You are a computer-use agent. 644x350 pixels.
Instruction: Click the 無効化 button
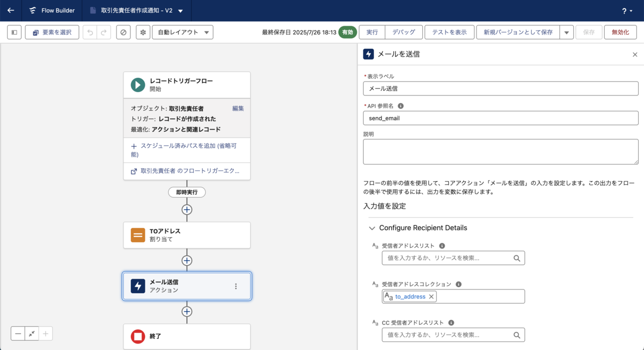pyautogui.click(x=620, y=32)
